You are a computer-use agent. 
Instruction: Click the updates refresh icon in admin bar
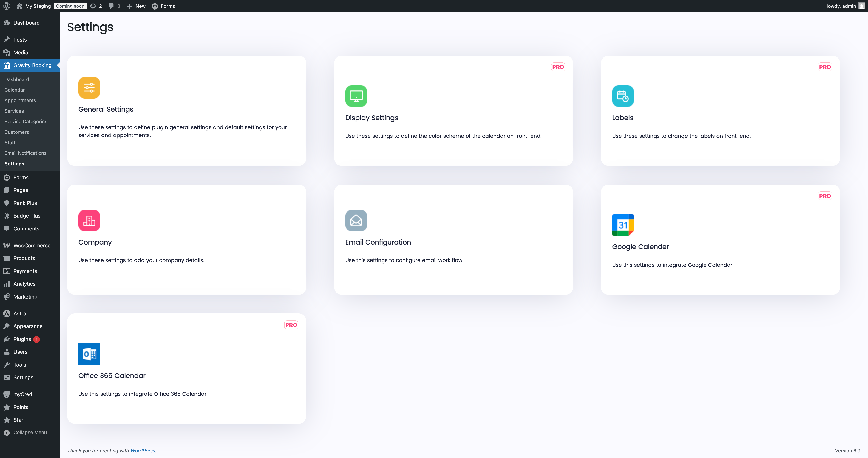tap(93, 6)
